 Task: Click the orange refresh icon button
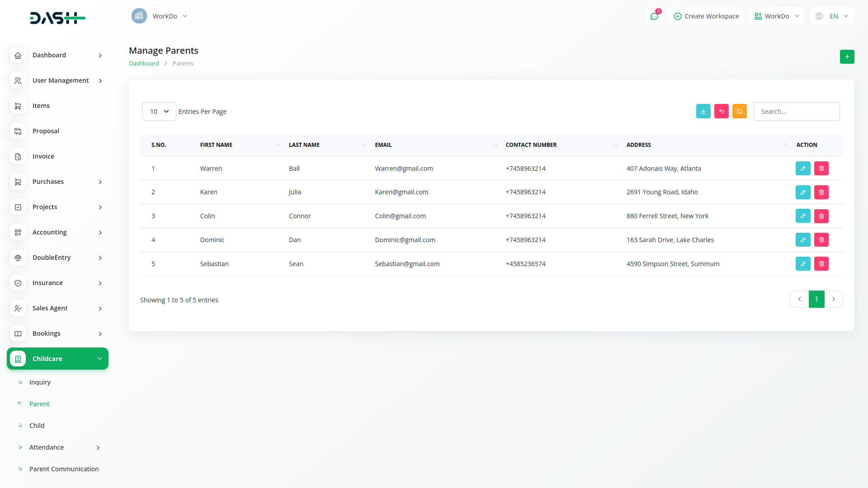[x=739, y=111]
